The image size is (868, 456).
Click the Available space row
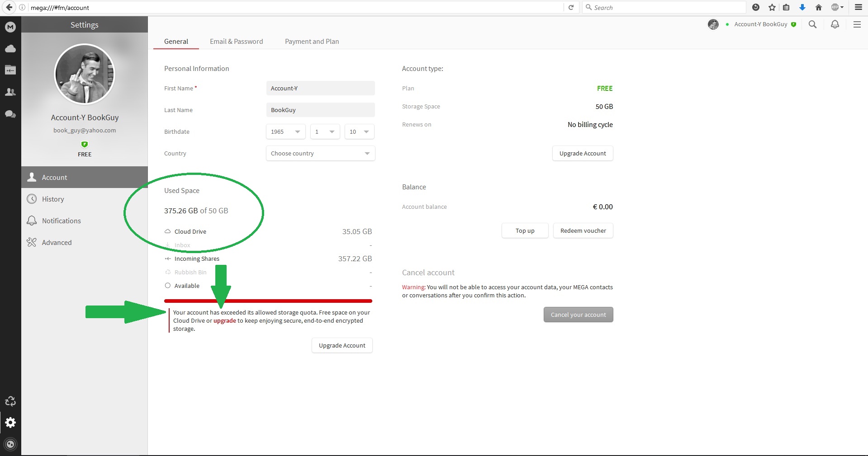268,286
